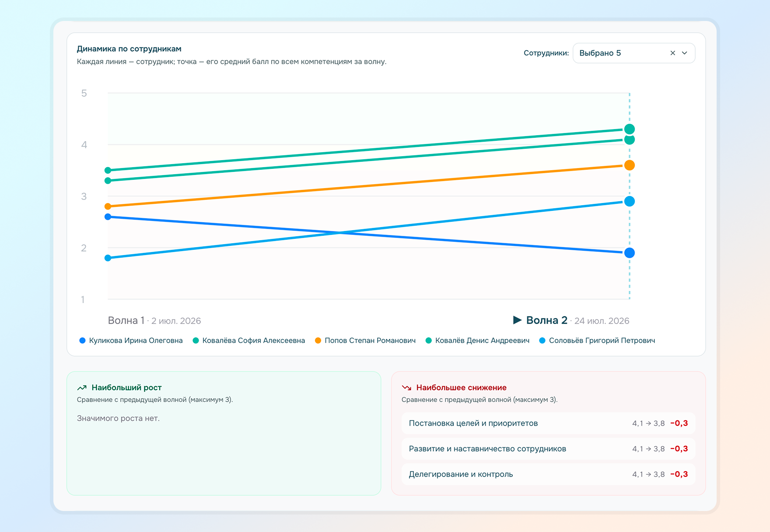Select the Волна 2 axis label
770x532 pixels.
pos(546,320)
